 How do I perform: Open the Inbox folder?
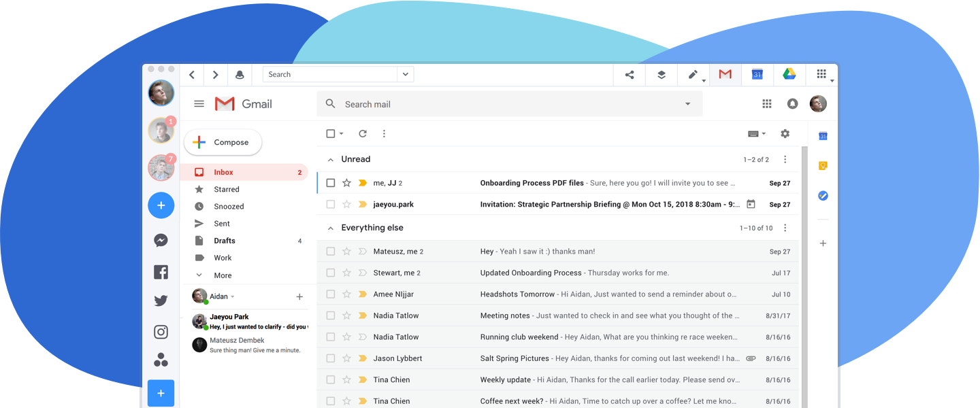pos(244,173)
